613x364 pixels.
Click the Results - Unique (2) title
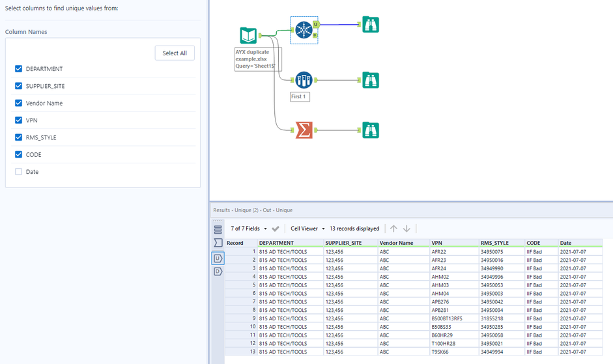(253, 210)
